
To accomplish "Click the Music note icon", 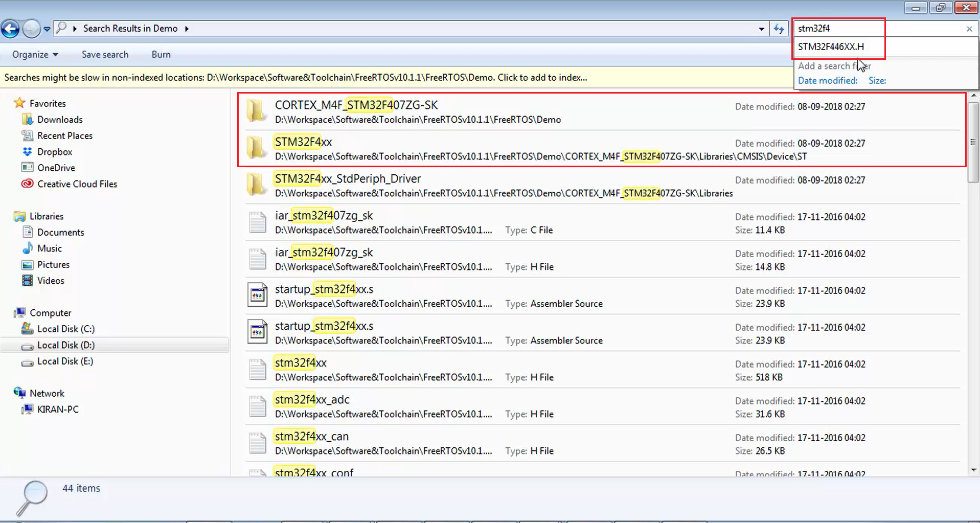I will point(28,248).
